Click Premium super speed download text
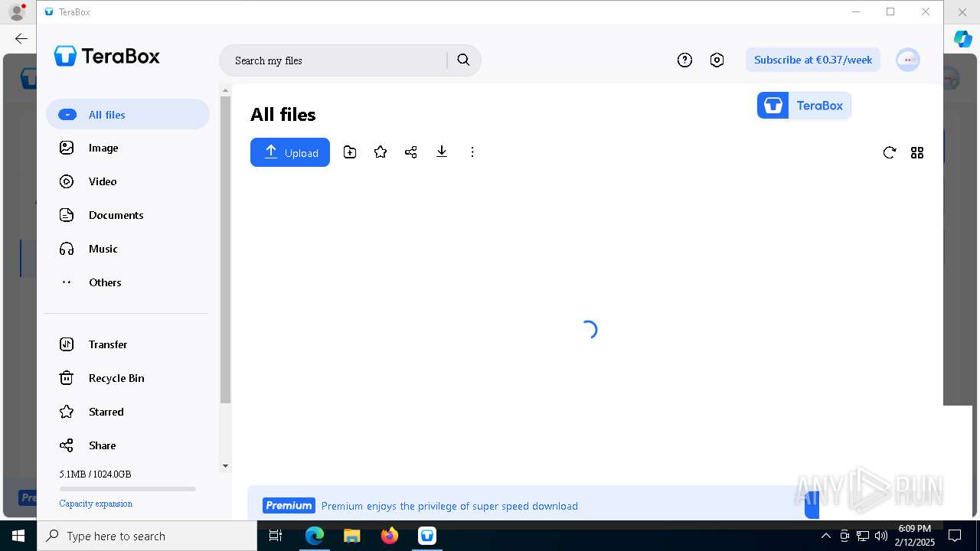Screen dimensions: 980x551 (449, 506)
